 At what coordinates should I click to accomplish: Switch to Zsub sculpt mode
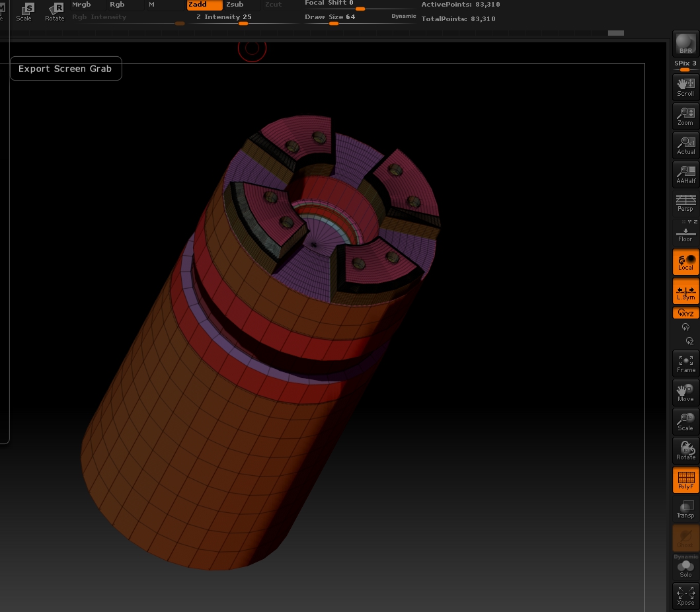tap(235, 5)
